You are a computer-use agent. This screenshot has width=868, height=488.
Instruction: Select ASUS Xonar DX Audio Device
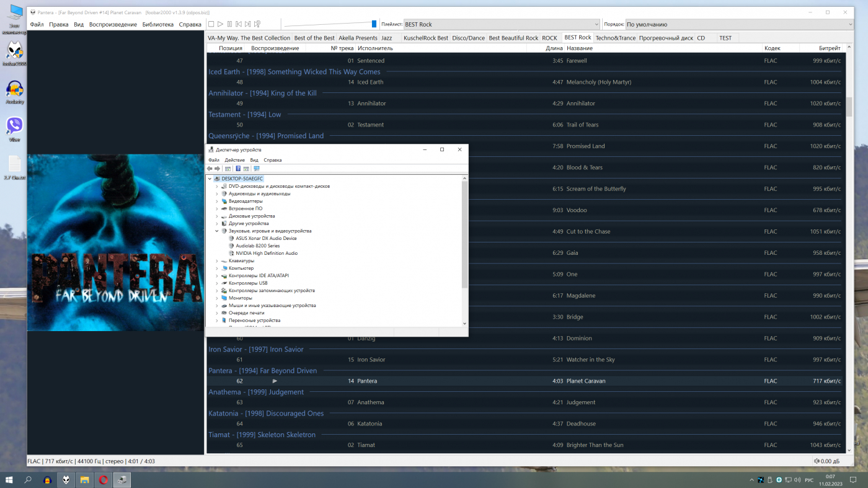(x=266, y=238)
